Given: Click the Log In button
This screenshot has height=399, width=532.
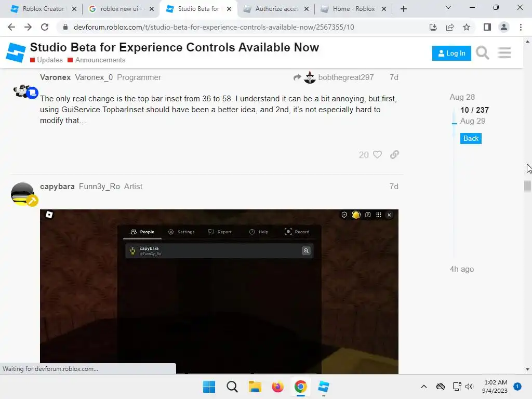Looking at the screenshot, I should pyautogui.click(x=451, y=54).
